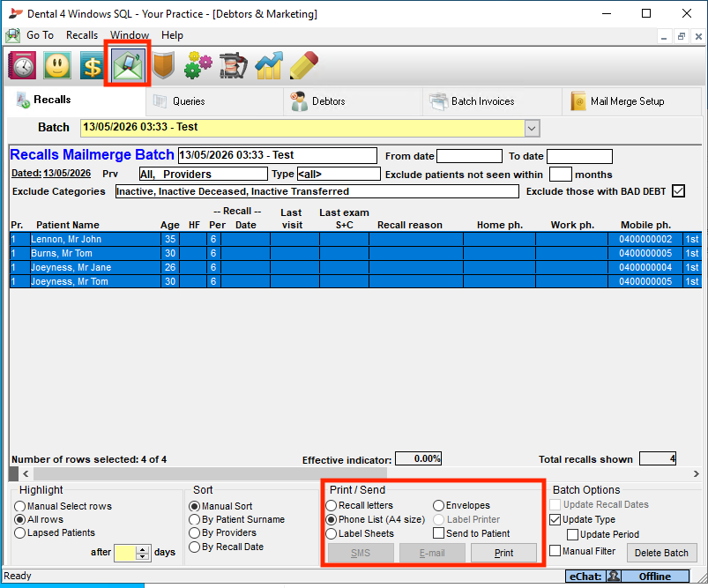
Task: Click mobile number 0400000002
Action: tap(645, 239)
